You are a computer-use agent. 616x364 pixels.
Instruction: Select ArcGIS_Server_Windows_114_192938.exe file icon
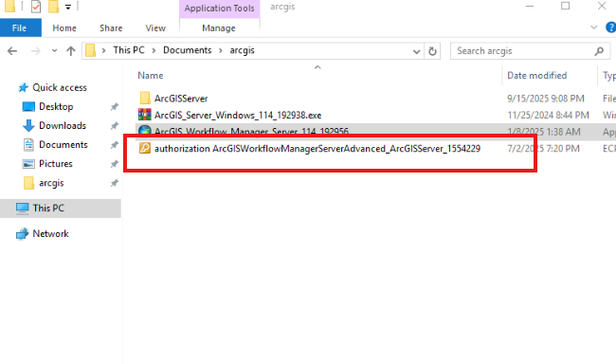click(145, 115)
